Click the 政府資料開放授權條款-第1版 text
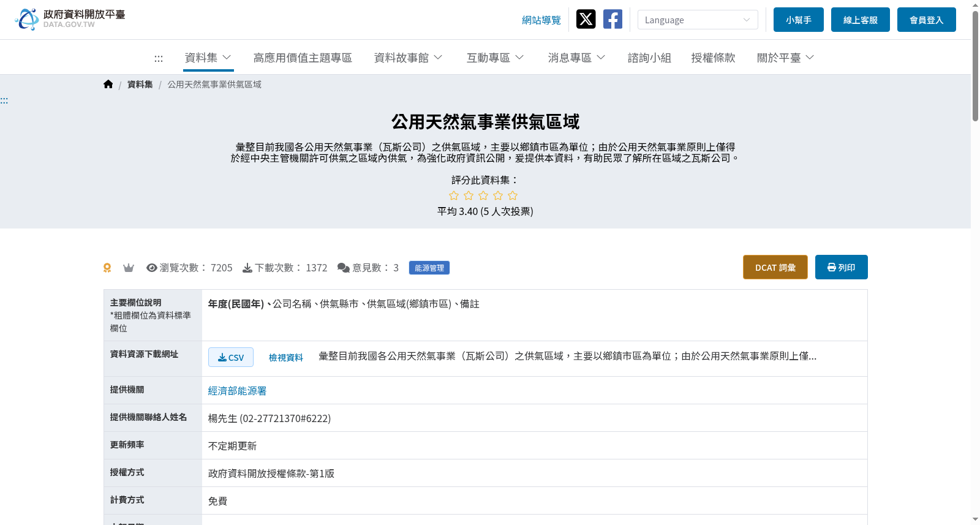The height and width of the screenshot is (525, 980). pyautogui.click(x=271, y=474)
